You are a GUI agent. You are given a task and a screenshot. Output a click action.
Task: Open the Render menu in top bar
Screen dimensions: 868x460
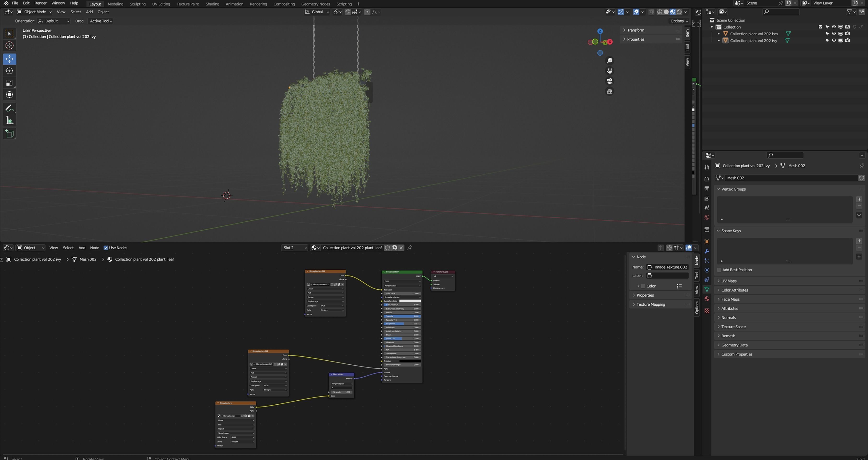[x=41, y=3]
